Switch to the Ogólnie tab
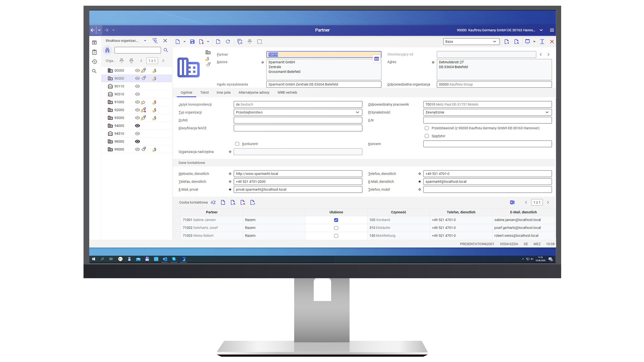This screenshot has width=644, height=362. coord(186,93)
